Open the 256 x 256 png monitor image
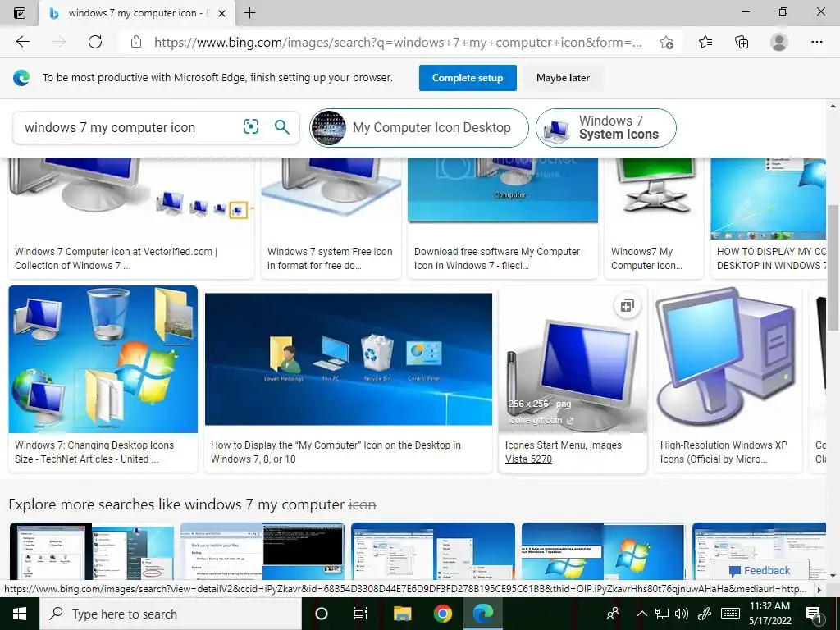 tap(573, 359)
